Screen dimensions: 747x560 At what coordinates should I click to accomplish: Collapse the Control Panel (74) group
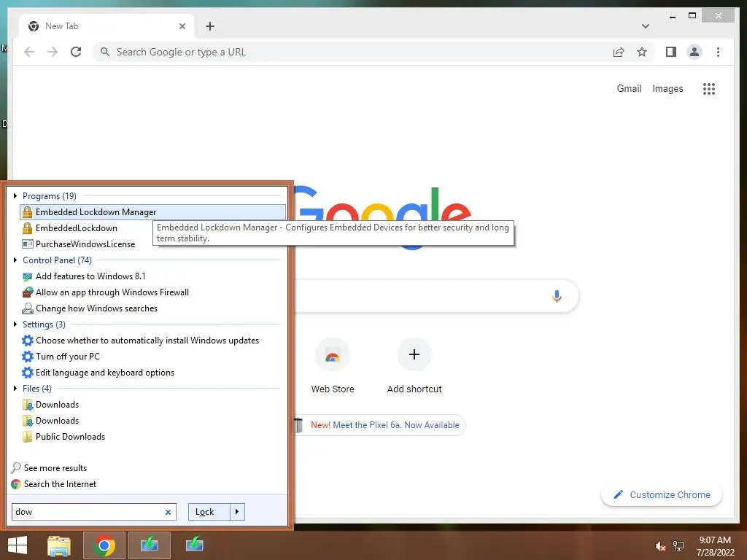tap(15, 260)
